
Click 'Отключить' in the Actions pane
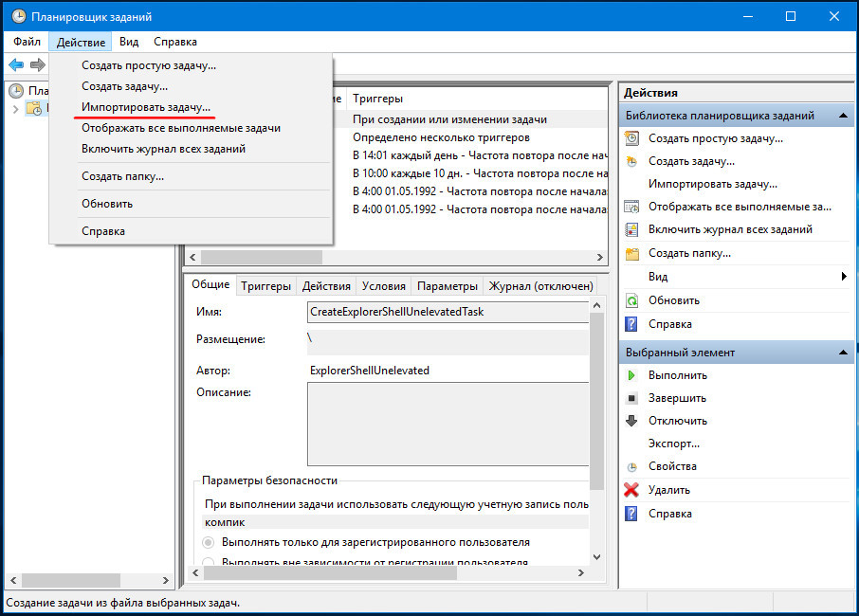click(x=678, y=421)
